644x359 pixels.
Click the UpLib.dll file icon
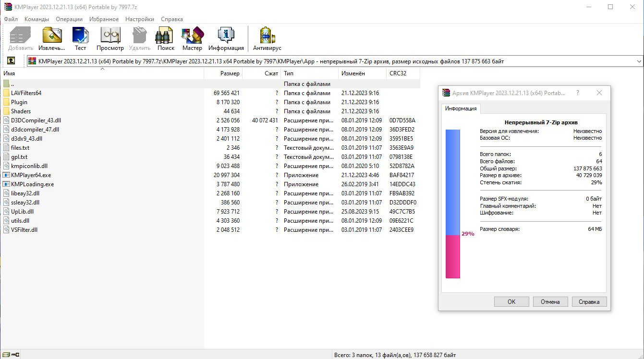[x=7, y=212]
